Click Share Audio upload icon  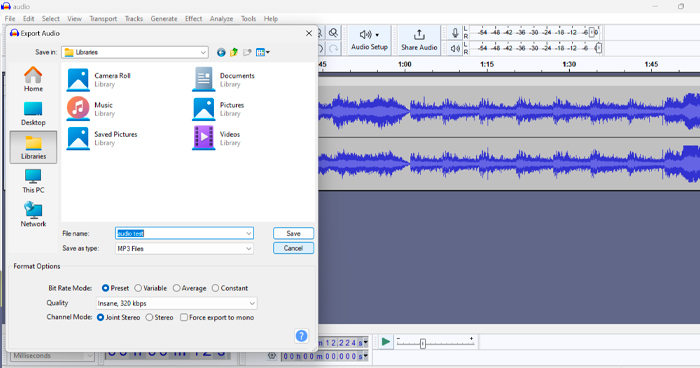point(419,35)
